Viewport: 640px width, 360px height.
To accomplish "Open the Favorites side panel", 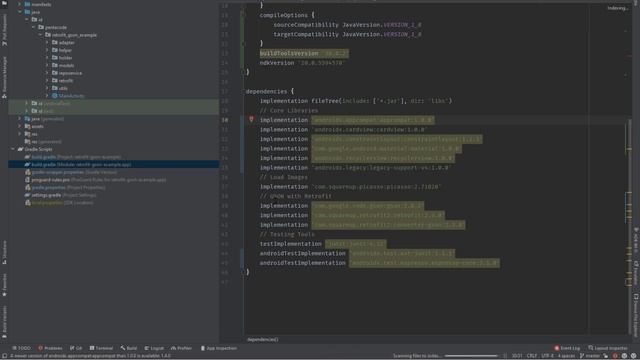I will coord(4,284).
